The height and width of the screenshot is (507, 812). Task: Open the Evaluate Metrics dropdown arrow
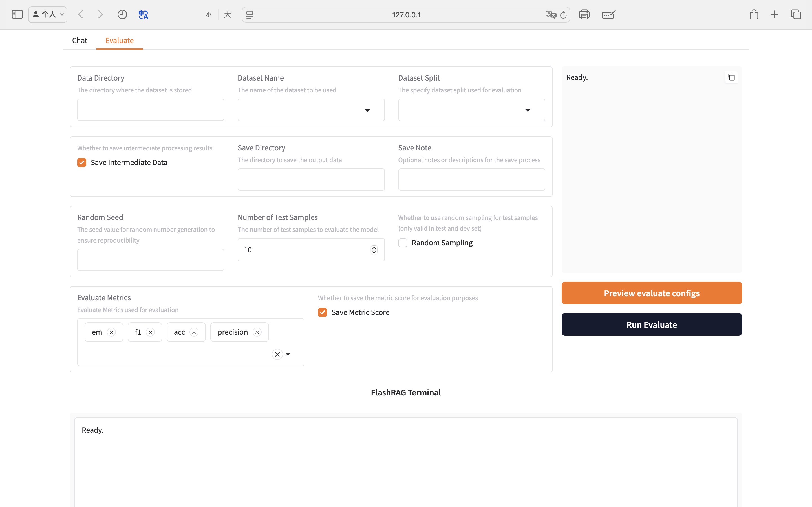point(288,354)
